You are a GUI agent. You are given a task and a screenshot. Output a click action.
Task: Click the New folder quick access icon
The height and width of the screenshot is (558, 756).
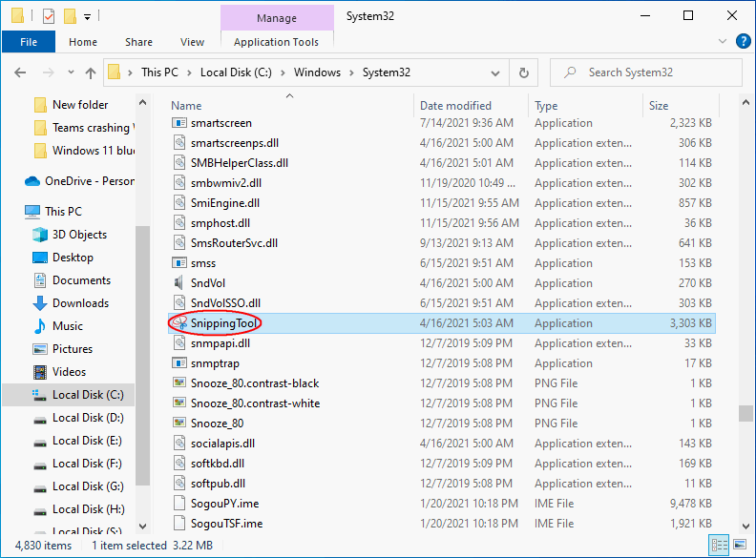pos(71,16)
